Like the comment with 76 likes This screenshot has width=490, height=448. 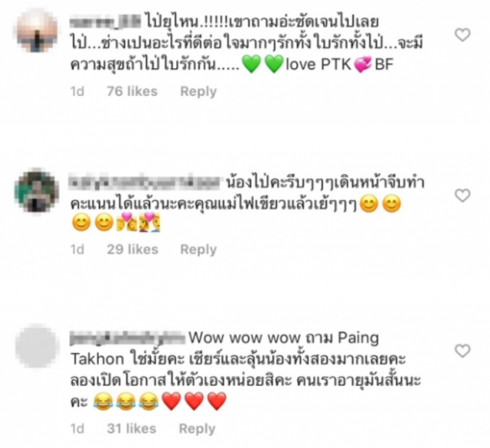(x=462, y=34)
